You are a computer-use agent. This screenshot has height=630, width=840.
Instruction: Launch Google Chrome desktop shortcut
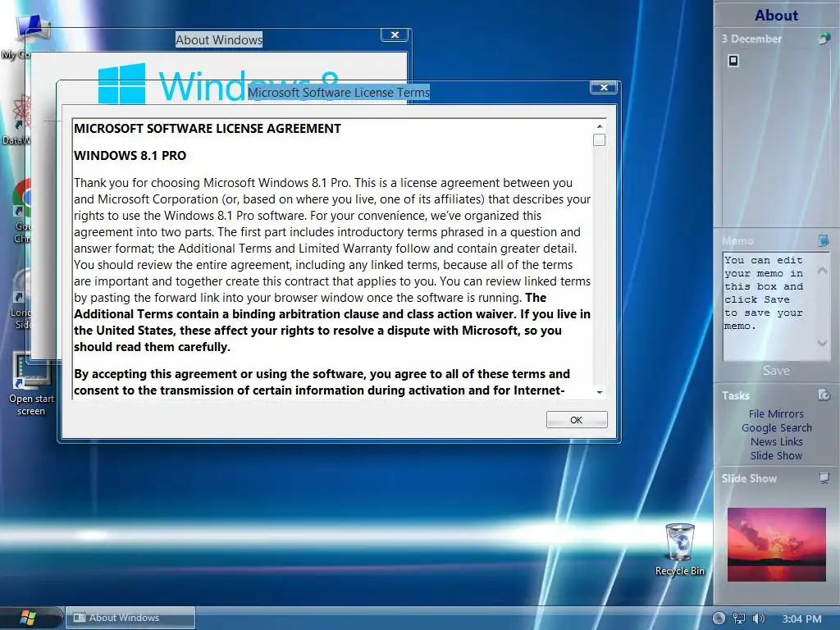pos(22,197)
